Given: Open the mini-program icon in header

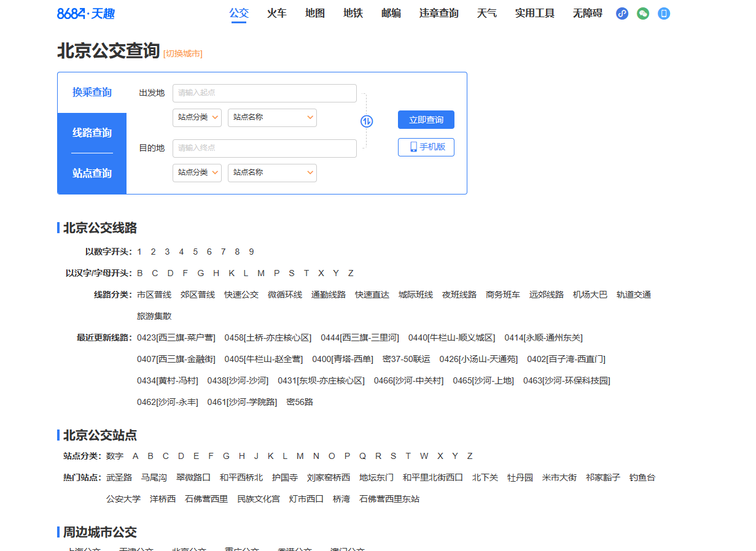Looking at the screenshot, I should coord(622,13).
